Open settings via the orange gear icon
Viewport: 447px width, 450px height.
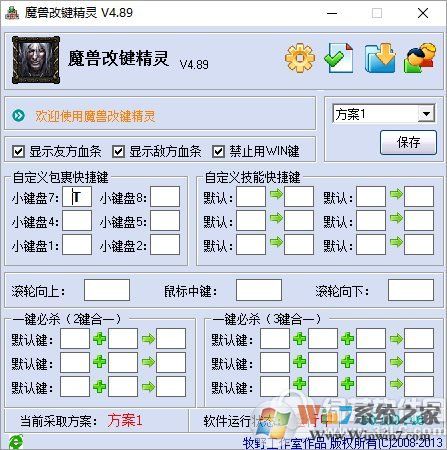click(x=300, y=58)
